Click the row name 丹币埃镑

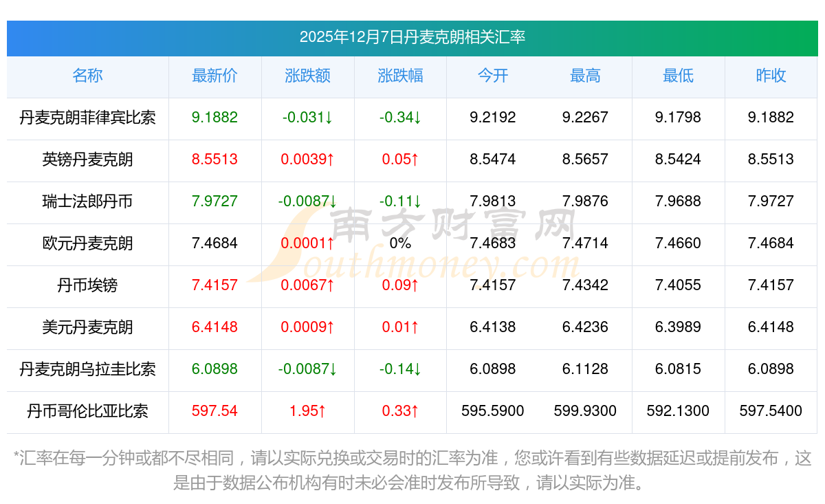(87, 285)
